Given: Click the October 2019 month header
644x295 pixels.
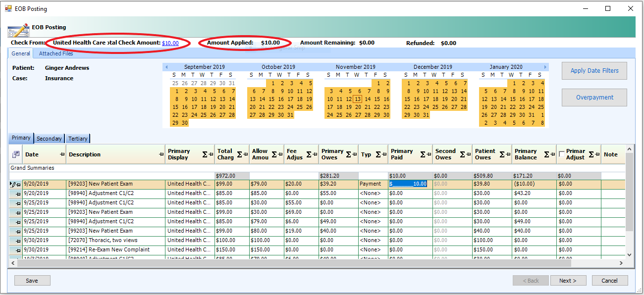Looking at the screenshot, I should (x=278, y=67).
